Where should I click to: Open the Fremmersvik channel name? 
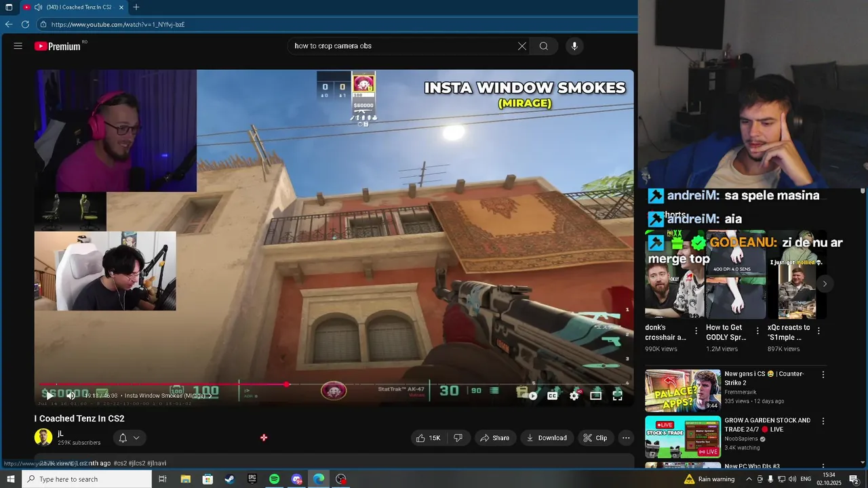click(740, 392)
